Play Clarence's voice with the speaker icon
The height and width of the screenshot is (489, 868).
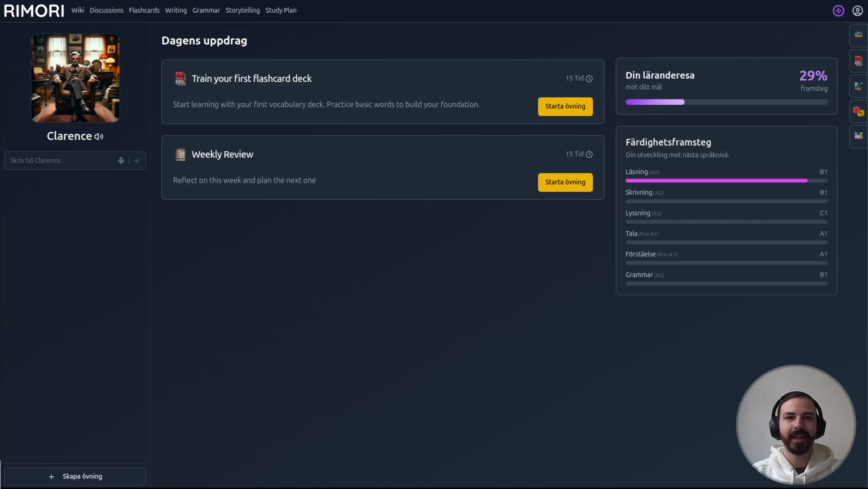click(x=99, y=136)
